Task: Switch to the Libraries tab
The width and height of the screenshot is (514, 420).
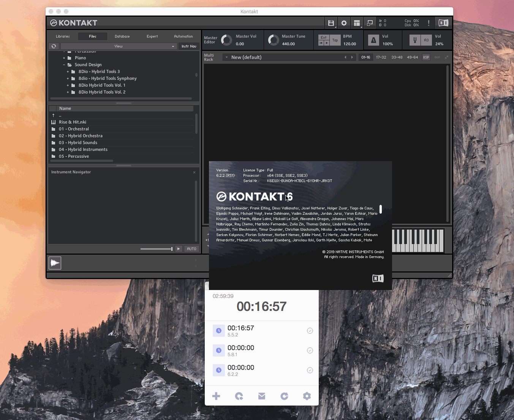Action: click(63, 36)
